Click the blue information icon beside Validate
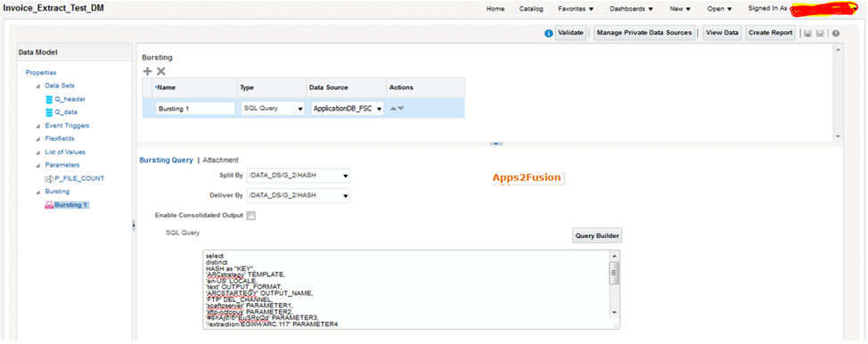The width and height of the screenshot is (868, 344). coord(549,33)
